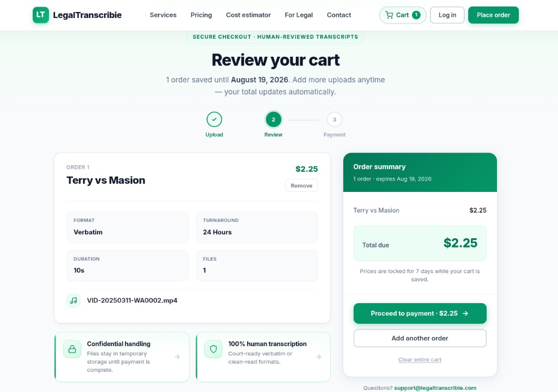Screen dimensions: 558x392
Task: Click the arrow icon on Proceed to payment
Action: coord(465,313)
